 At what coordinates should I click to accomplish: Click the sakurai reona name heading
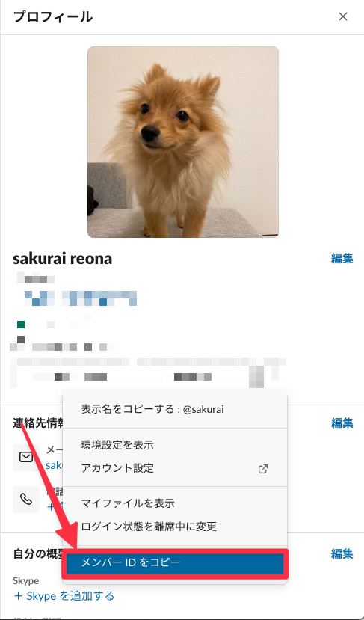[63, 259]
